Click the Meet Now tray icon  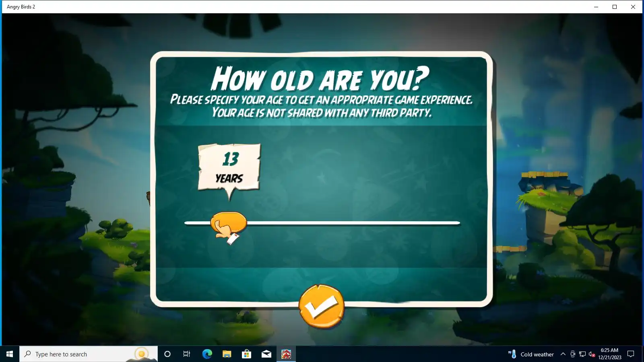[573, 354]
